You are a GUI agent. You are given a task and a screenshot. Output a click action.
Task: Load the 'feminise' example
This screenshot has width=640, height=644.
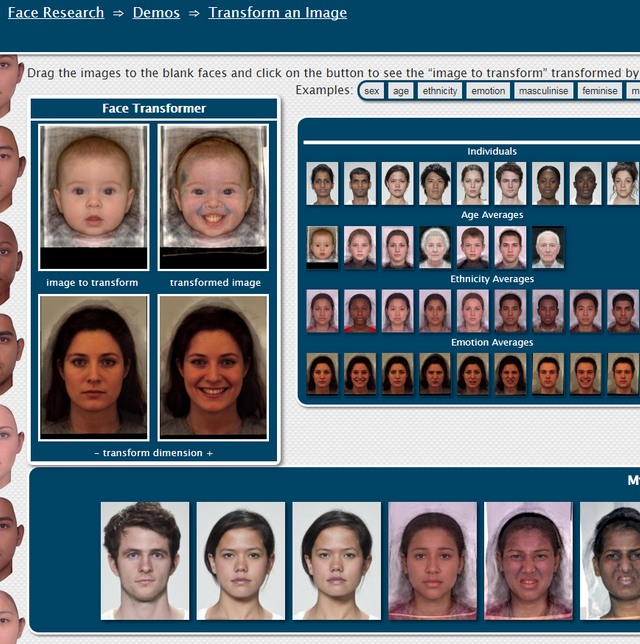[600, 91]
